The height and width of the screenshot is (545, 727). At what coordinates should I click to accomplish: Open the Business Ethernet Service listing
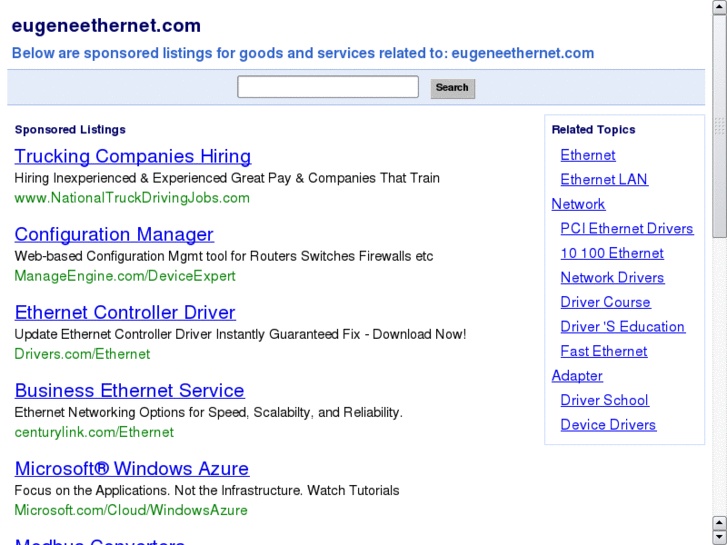[x=129, y=391]
